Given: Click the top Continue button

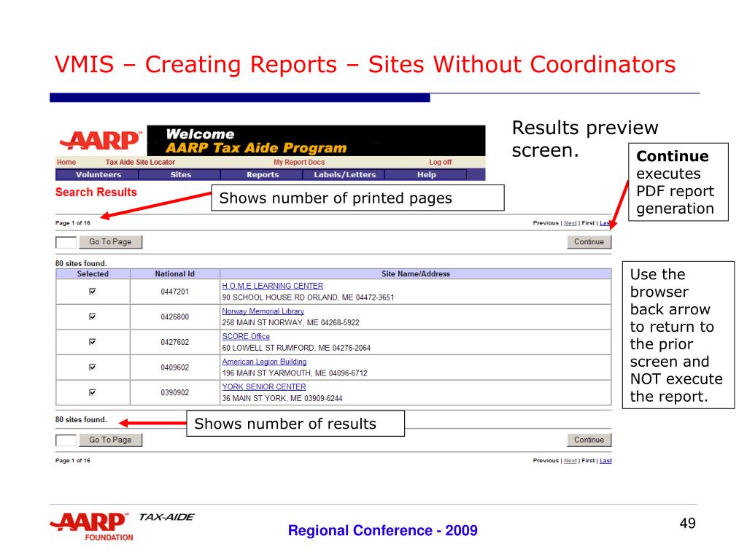Looking at the screenshot, I should 589,242.
